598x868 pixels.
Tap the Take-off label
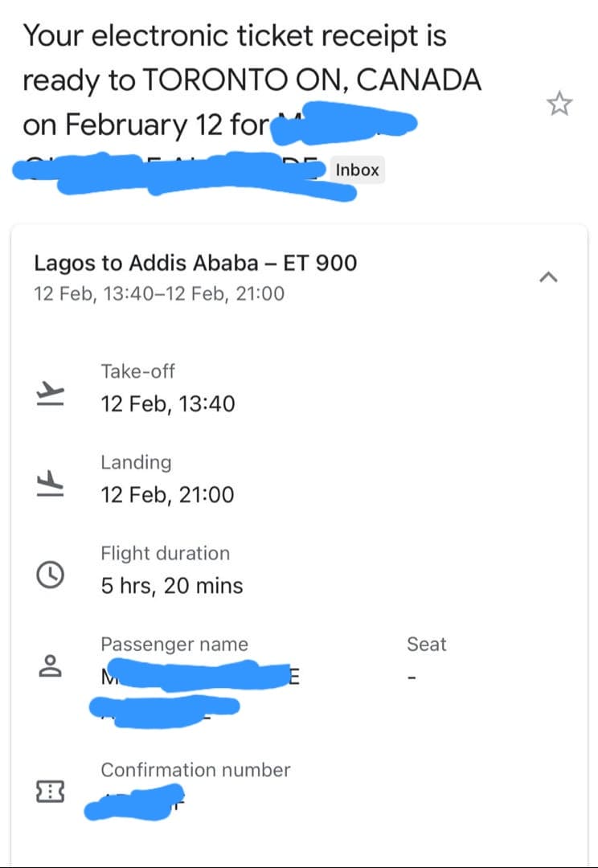137,371
